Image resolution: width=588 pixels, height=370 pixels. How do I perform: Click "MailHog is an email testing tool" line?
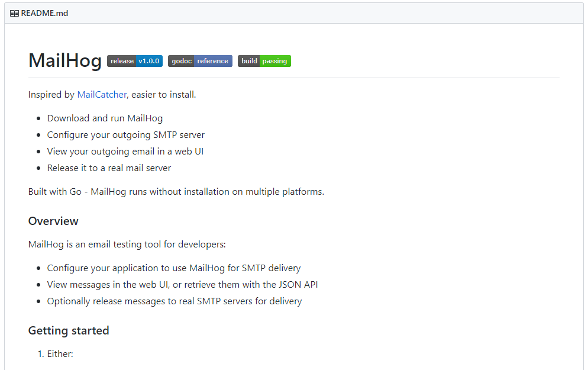[x=127, y=244]
